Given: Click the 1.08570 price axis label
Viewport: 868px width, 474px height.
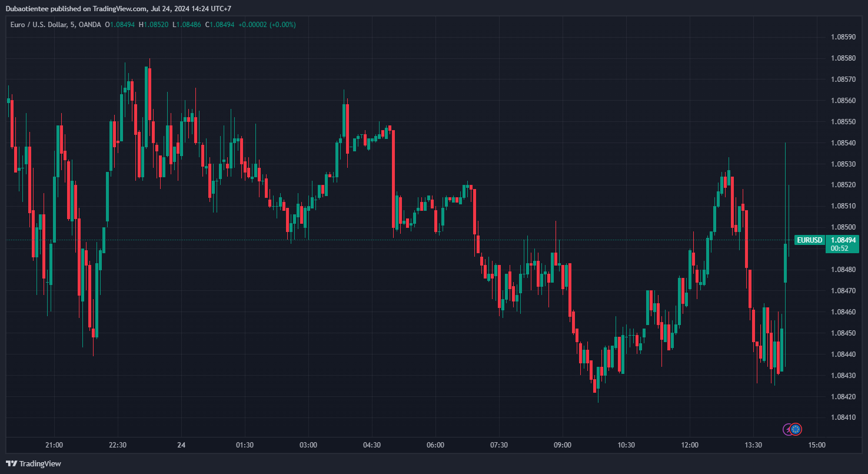Looking at the screenshot, I should point(843,79).
